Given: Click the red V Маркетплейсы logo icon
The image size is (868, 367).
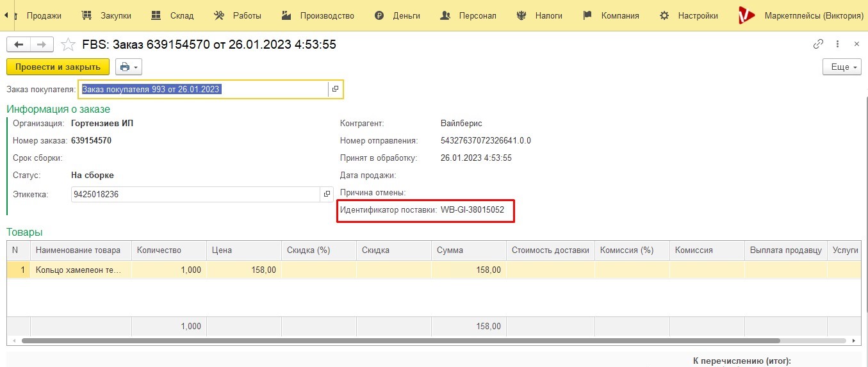Looking at the screenshot, I should pyautogui.click(x=746, y=15).
